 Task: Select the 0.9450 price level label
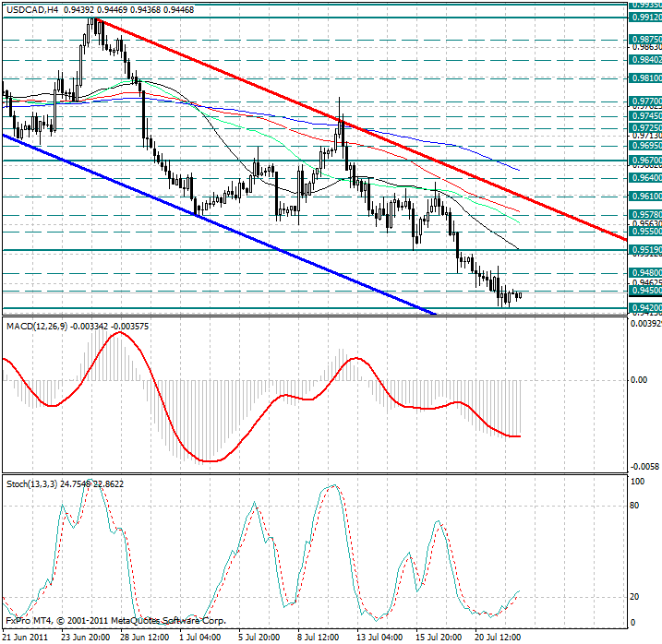tap(645, 291)
